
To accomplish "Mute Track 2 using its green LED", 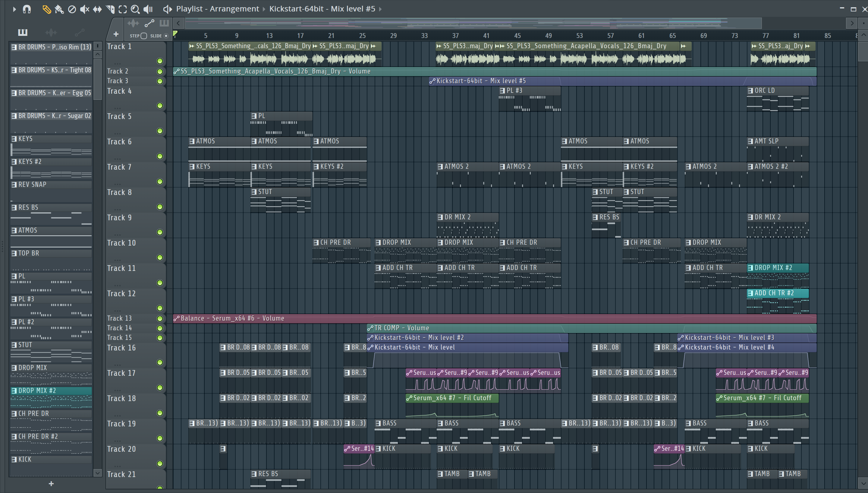I will (160, 71).
